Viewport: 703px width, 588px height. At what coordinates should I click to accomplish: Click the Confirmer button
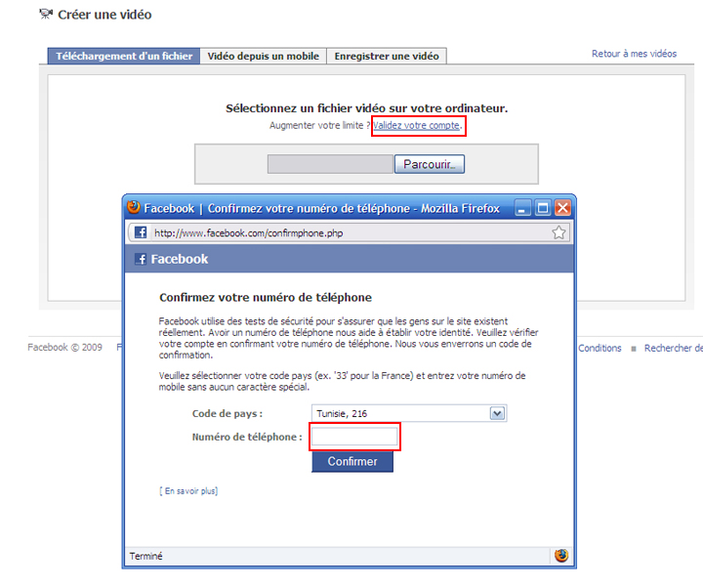click(352, 462)
